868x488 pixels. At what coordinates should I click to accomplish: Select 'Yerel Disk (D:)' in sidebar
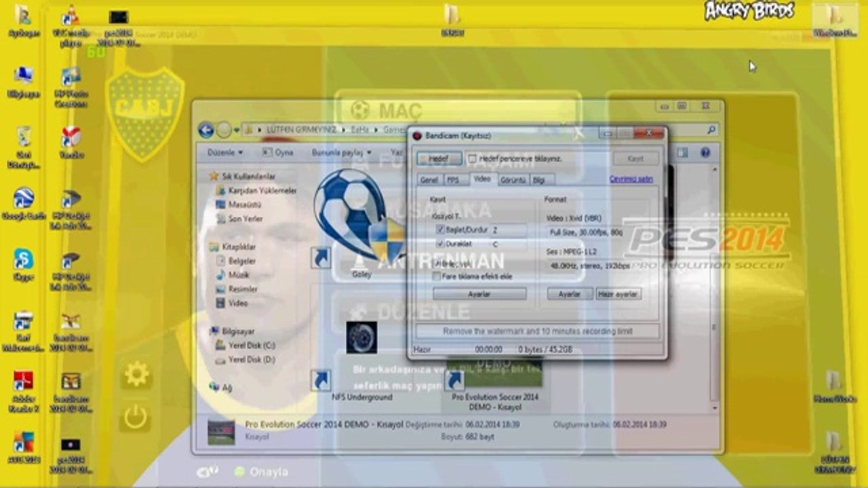(245, 359)
